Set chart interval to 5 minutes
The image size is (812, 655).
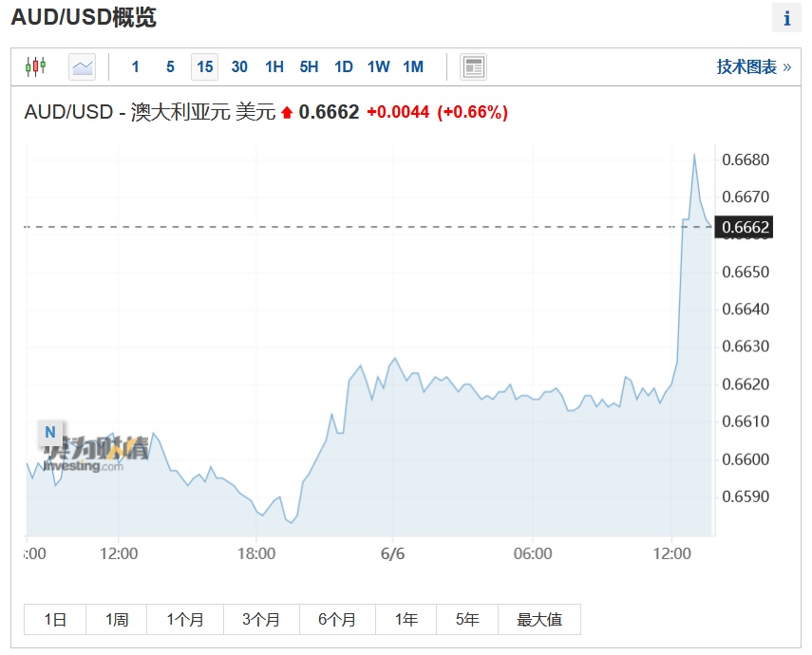click(x=170, y=66)
